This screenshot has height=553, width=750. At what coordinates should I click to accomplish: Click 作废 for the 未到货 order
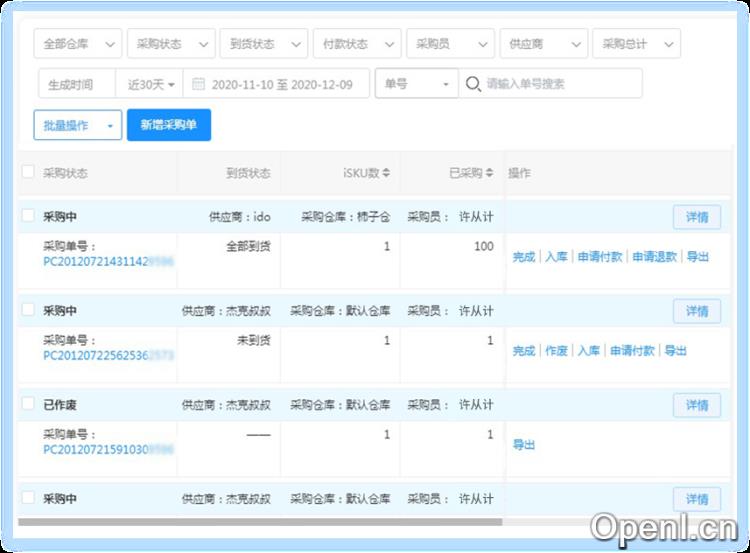pos(556,351)
